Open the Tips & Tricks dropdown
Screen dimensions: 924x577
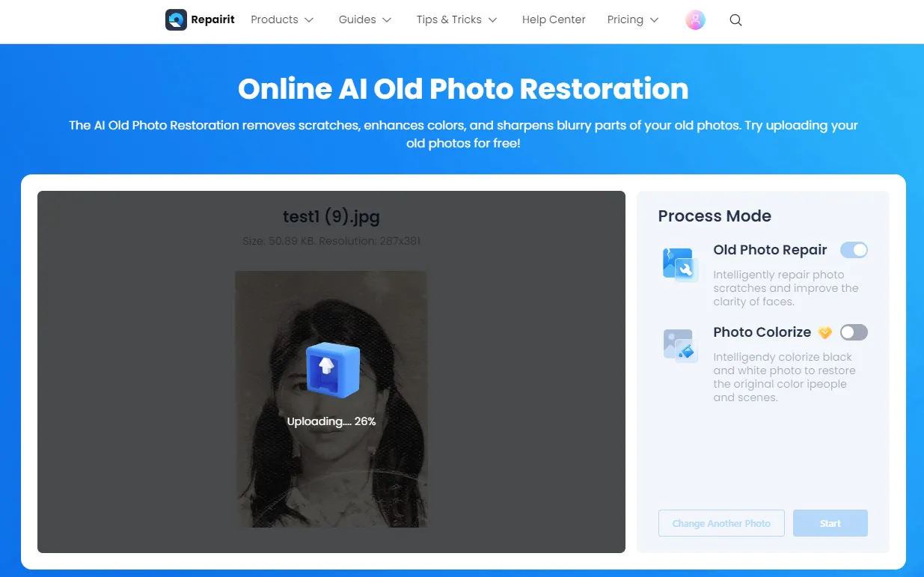pos(456,20)
